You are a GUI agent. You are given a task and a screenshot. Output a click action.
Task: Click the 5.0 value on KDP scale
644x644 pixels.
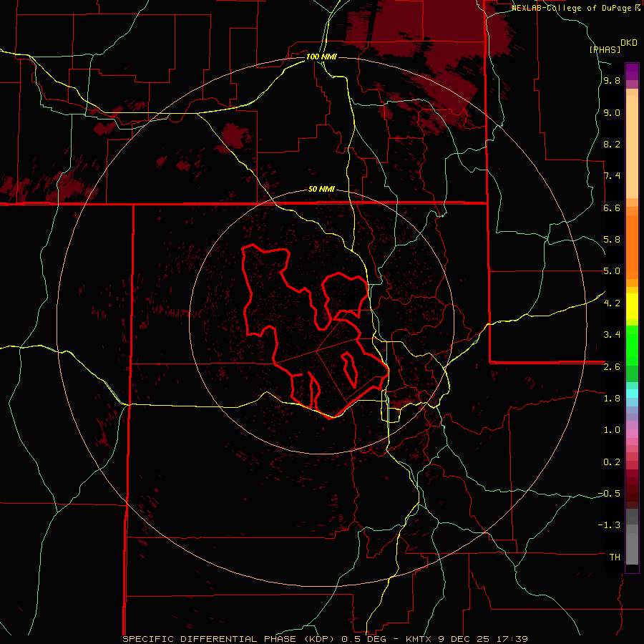pos(612,271)
